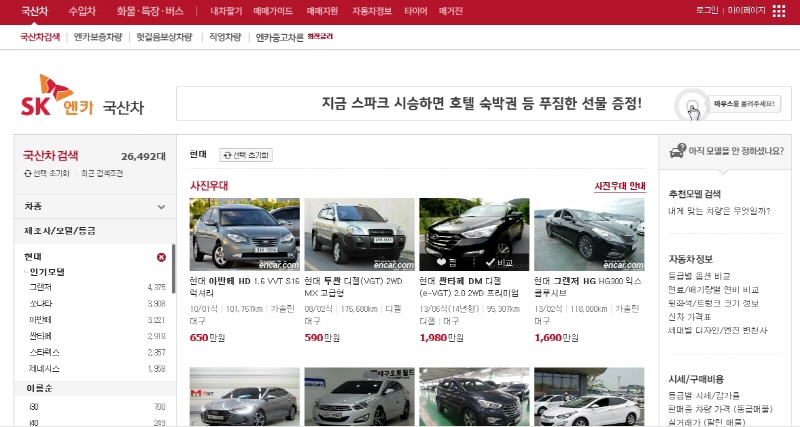
Task: Open the 수입차 top tab
Action: tap(82, 11)
